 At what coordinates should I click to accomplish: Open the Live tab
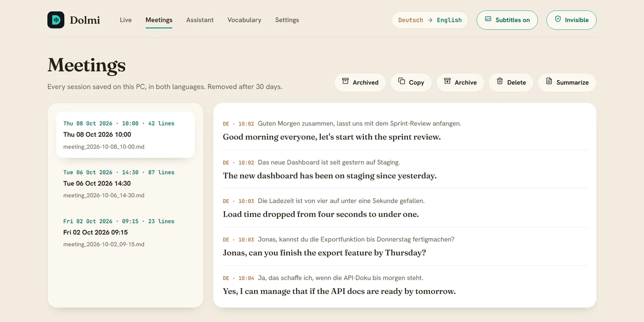point(126,20)
